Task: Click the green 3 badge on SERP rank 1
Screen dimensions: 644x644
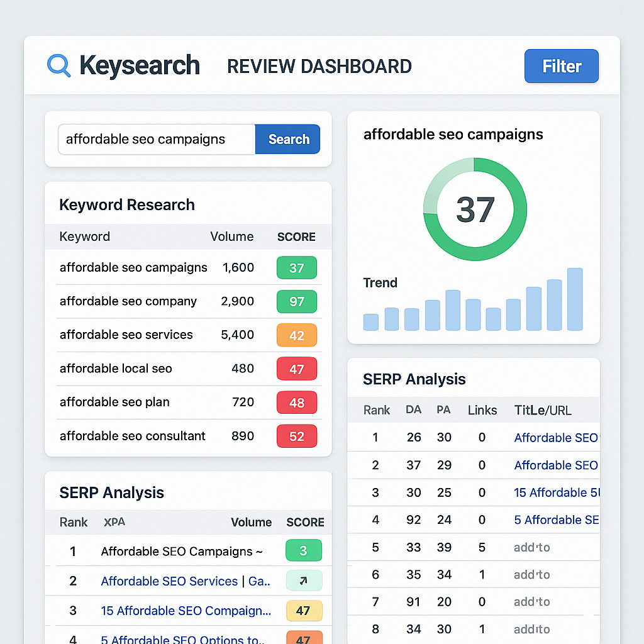Action: (304, 550)
